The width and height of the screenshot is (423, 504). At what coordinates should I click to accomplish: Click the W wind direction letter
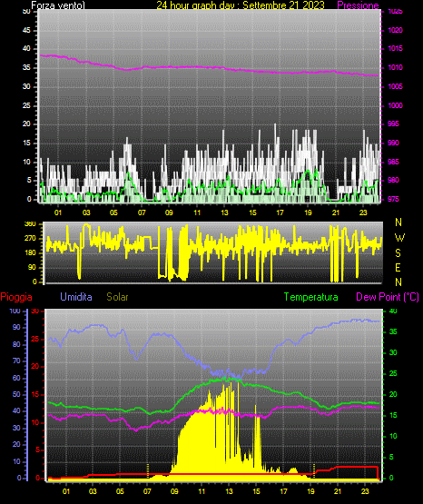[x=399, y=238]
